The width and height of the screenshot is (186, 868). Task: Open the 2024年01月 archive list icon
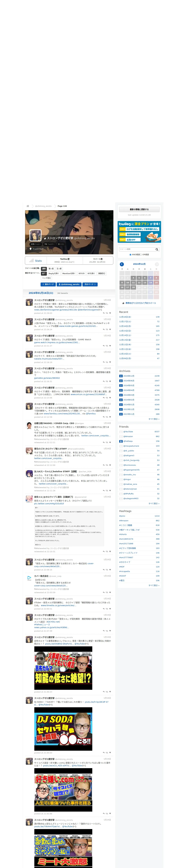tap(121, 405)
